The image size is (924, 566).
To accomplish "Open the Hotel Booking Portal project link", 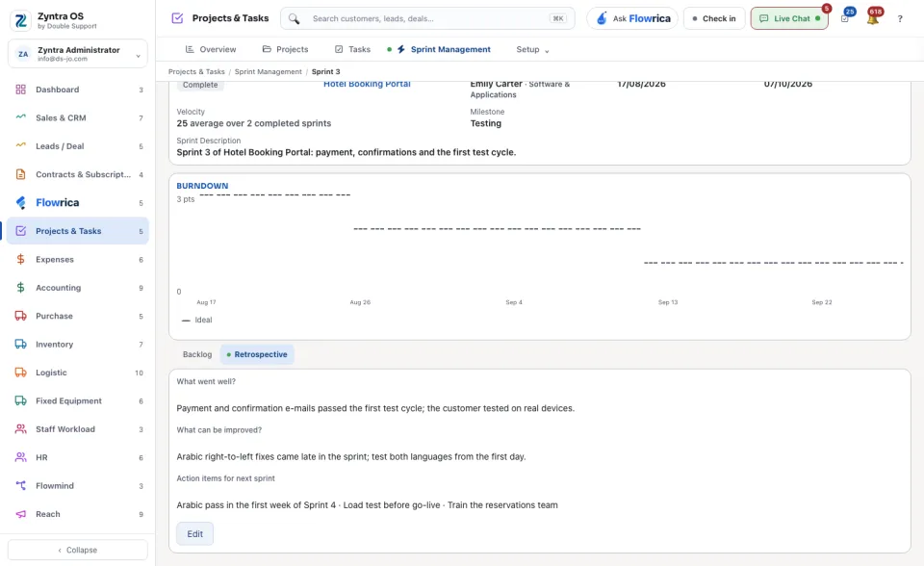I will tap(367, 84).
